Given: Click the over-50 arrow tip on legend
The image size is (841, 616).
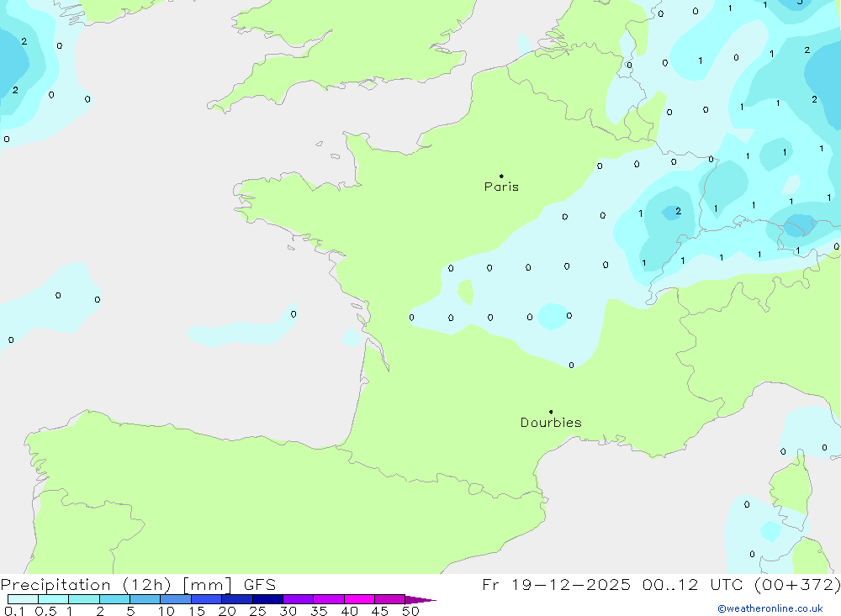Looking at the screenshot, I should 420,599.
